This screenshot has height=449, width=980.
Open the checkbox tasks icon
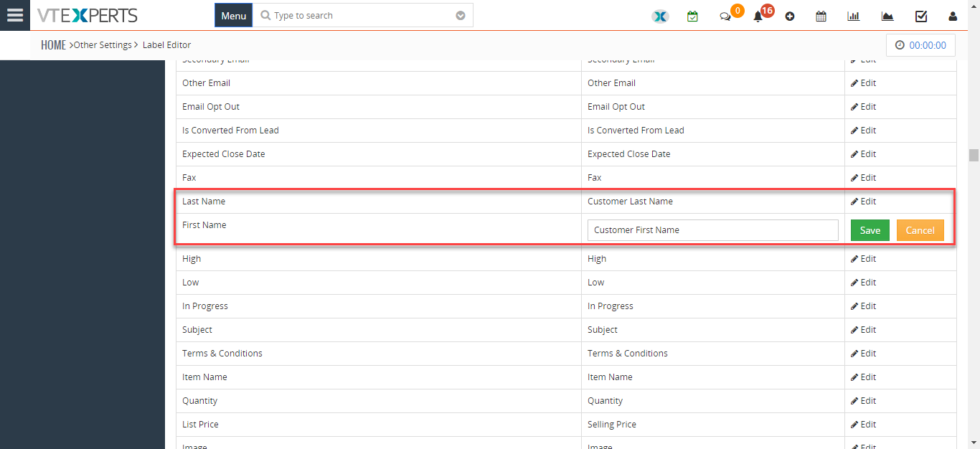tap(921, 16)
